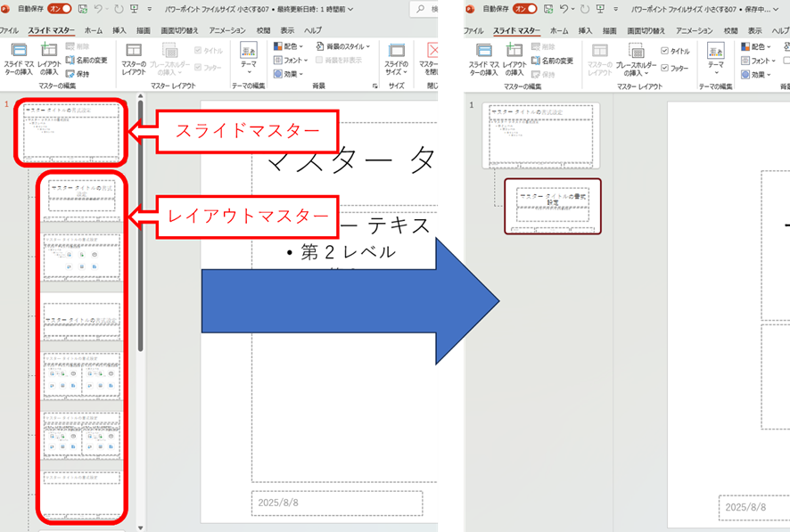Image resolution: width=790 pixels, height=532 pixels.
Task: Uncheck タイトル checkbox in right window
Action: click(x=664, y=51)
